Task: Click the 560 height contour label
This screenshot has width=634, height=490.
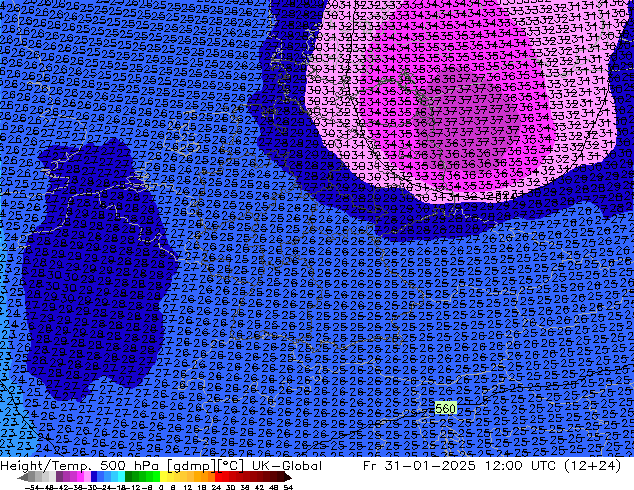Action: pyautogui.click(x=445, y=408)
